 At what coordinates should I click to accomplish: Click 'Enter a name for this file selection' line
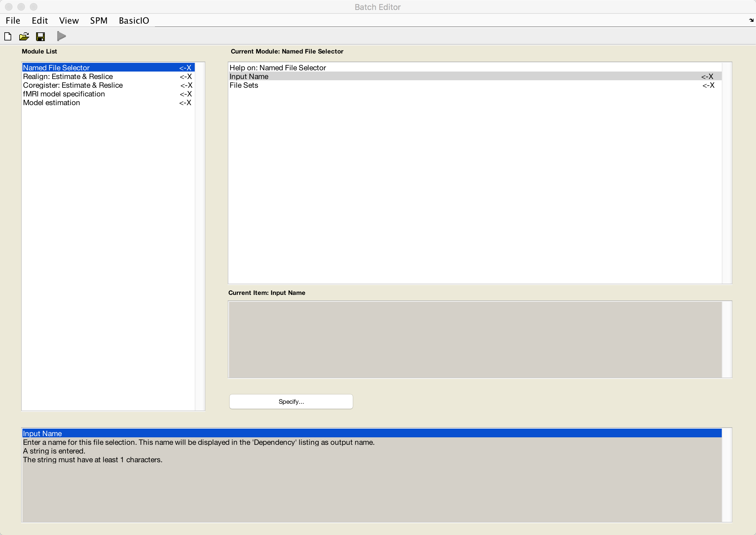click(x=198, y=442)
